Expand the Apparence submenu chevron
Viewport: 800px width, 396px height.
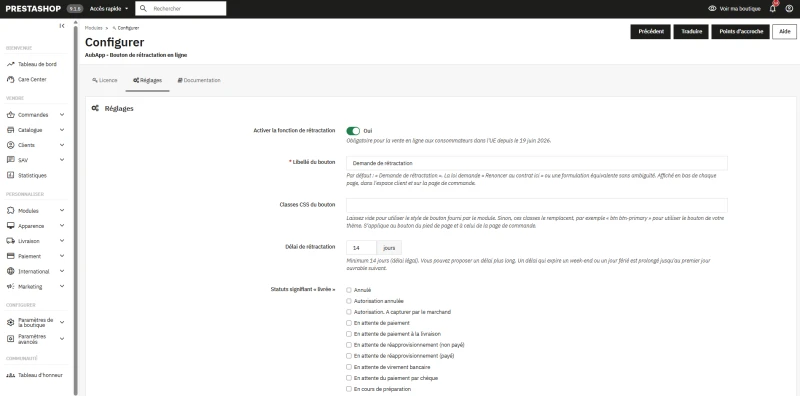62,226
